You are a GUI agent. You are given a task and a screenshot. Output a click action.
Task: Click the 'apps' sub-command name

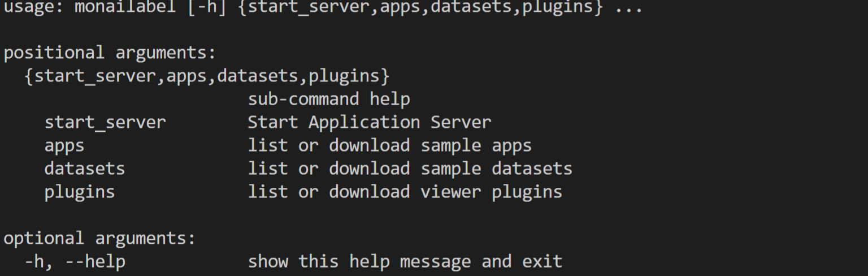64,145
